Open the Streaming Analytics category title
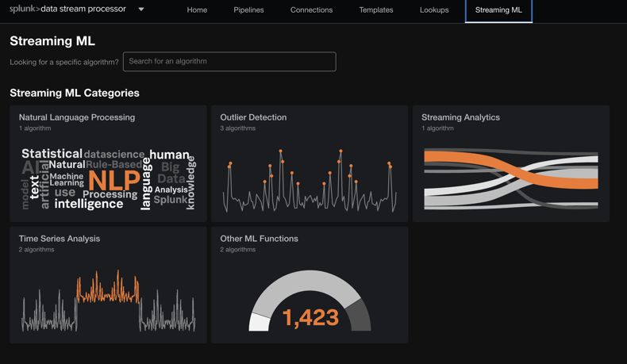The width and height of the screenshot is (627, 364). tap(460, 117)
